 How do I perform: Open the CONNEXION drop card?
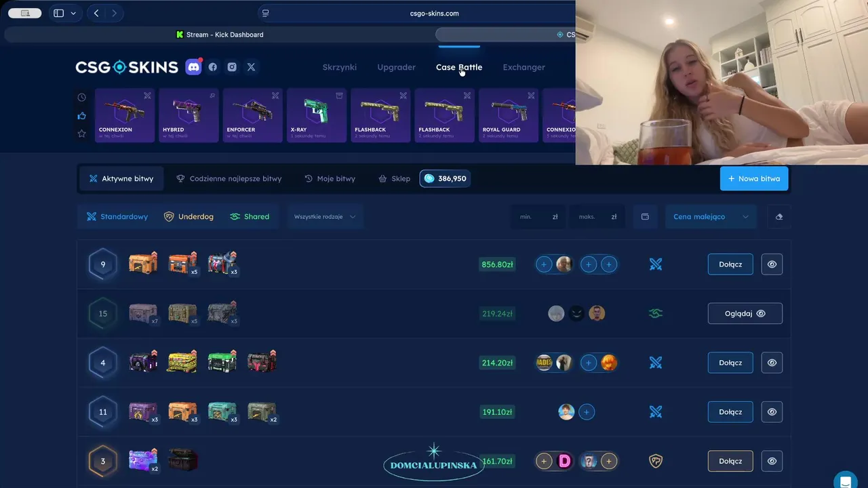125,115
